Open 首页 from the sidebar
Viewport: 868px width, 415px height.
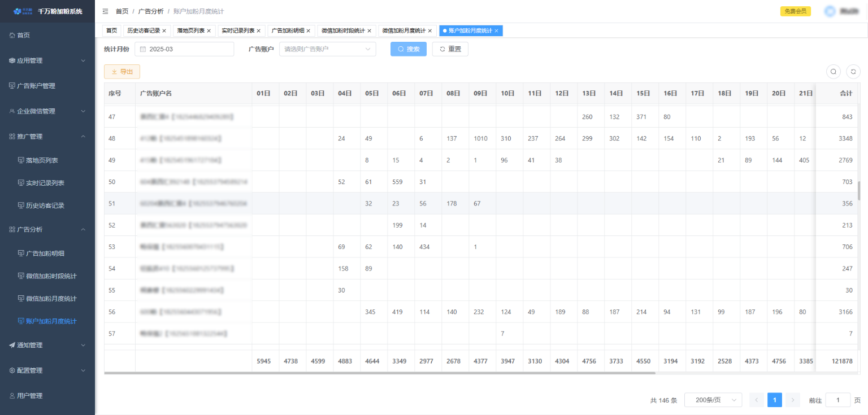click(24, 35)
